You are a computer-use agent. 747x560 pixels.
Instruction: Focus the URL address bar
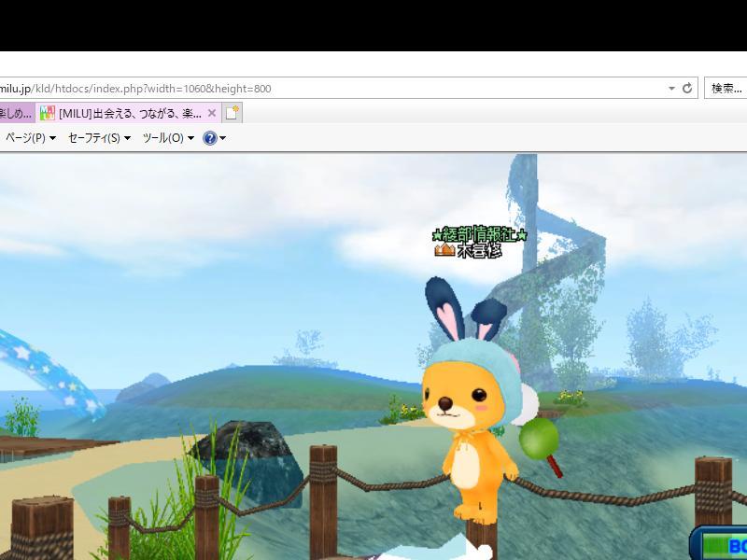point(327,89)
